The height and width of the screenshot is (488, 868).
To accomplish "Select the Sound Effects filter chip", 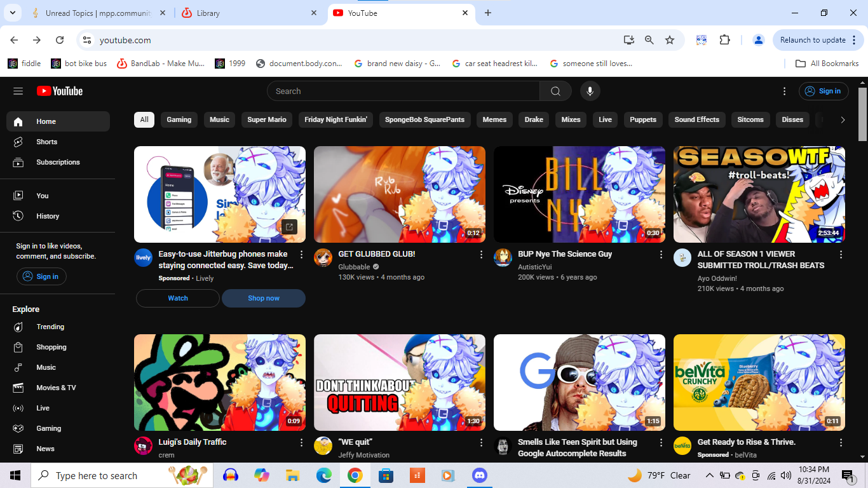I will [x=696, y=119].
